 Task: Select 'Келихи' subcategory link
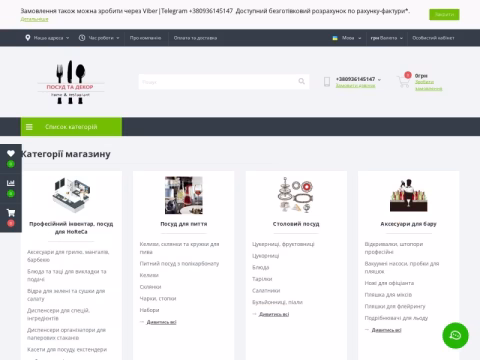pos(149,275)
